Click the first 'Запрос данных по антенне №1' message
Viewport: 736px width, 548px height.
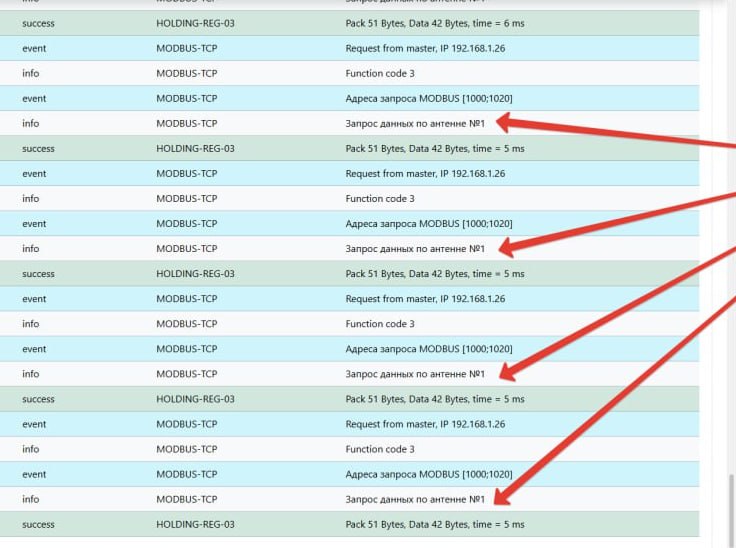coord(415,123)
